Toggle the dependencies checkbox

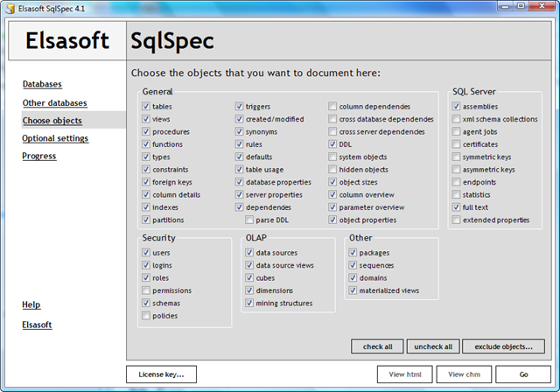pos(239,207)
